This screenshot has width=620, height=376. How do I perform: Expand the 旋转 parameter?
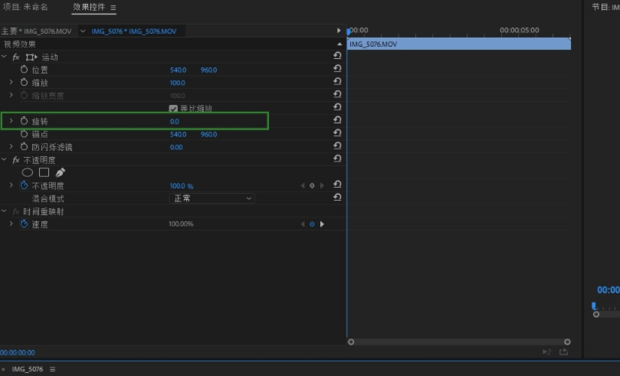(x=11, y=121)
